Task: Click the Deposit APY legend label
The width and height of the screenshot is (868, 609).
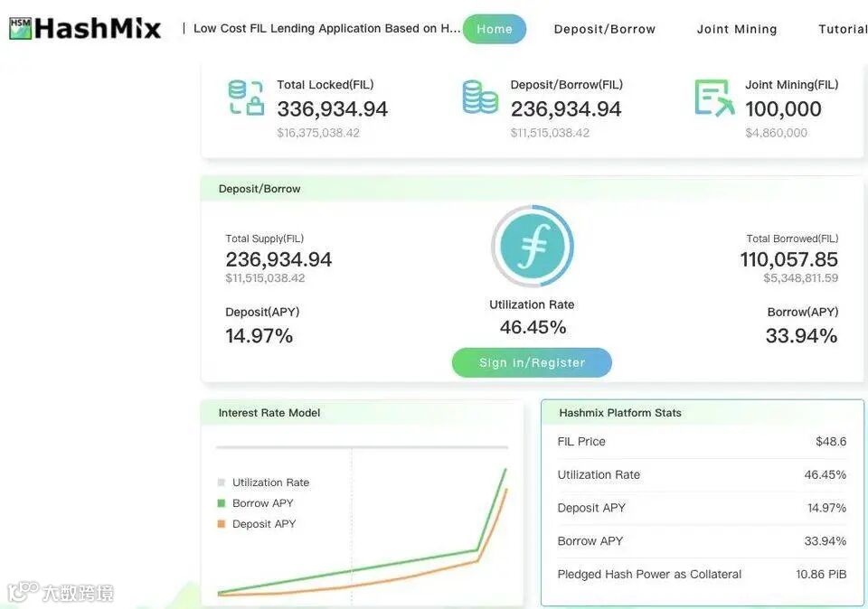Action: tap(264, 523)
